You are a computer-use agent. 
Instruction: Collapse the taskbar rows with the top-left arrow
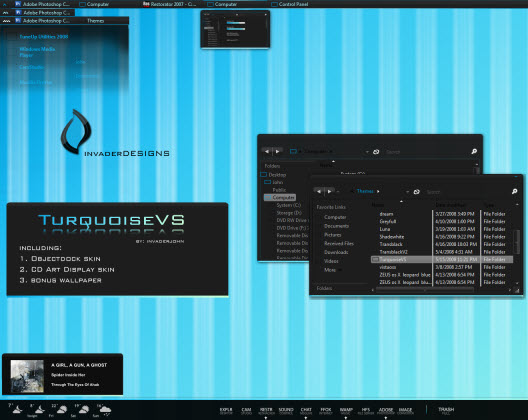5,4
